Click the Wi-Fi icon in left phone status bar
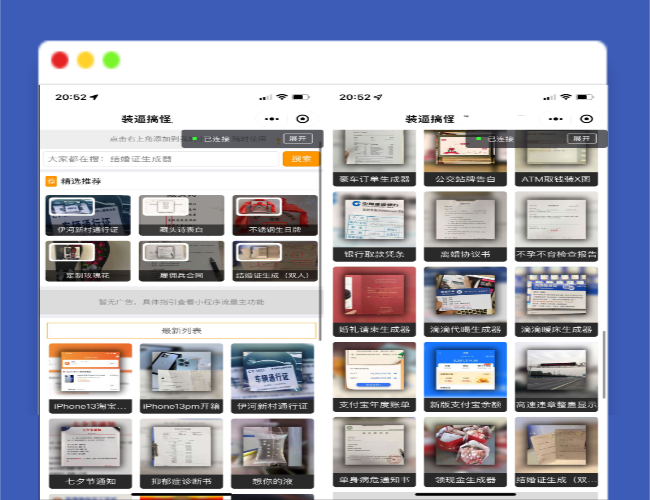650x500 pixels. [x=282, y=97]
